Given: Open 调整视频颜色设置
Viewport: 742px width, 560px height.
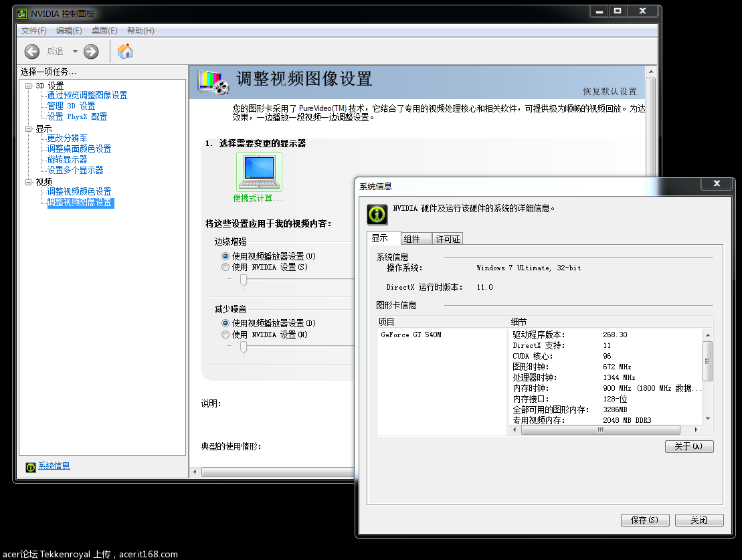Looking at the screenshot, I should [79, 191].
